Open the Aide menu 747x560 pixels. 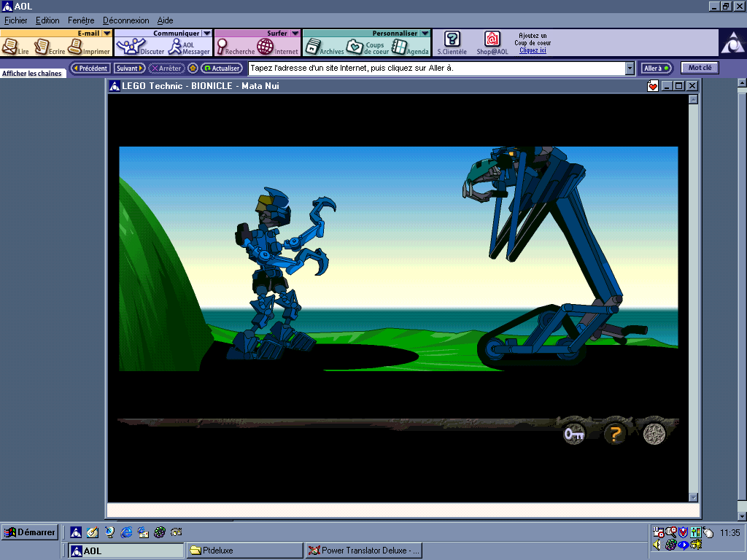click(166, 20)
